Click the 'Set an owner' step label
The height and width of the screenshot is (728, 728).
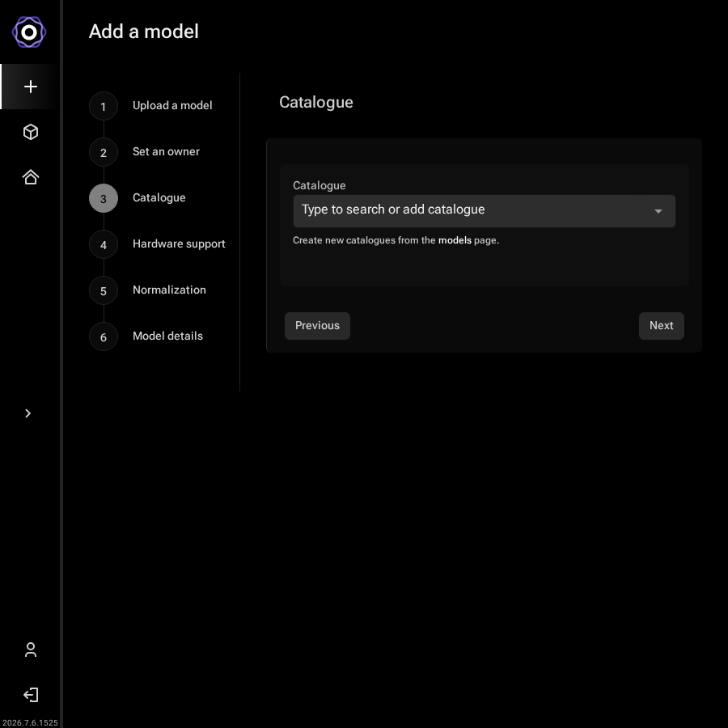point(166,151)
